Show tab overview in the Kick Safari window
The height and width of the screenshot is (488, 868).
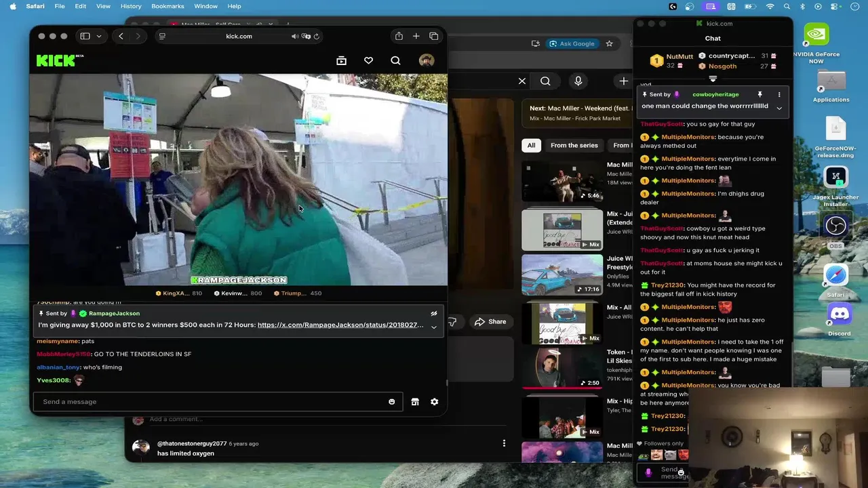click(434, 36)
